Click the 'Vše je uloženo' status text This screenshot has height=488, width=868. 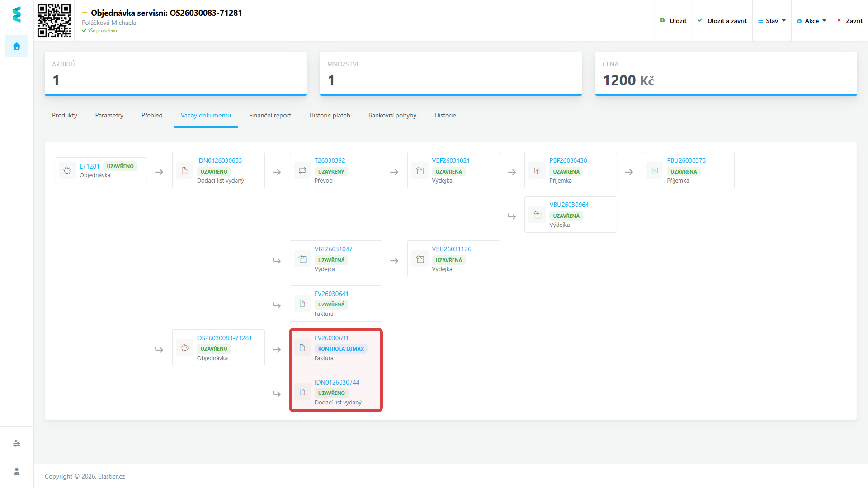102,31
